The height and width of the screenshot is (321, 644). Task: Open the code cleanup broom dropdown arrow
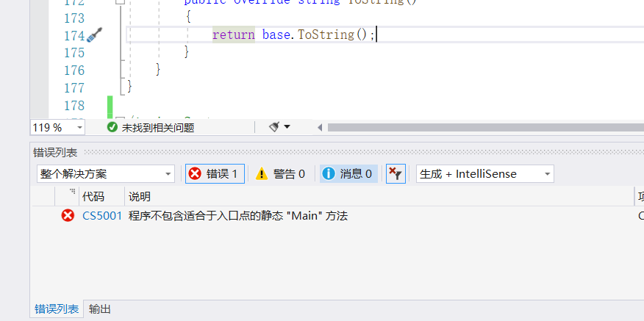pos(287,127)
